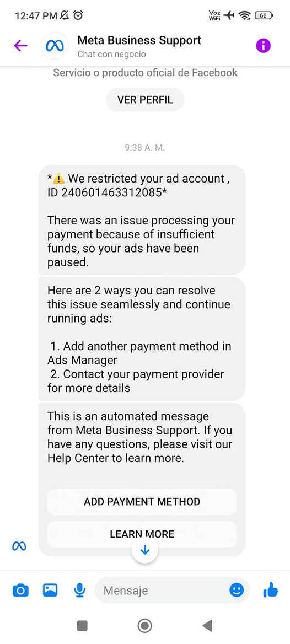Tap the Meta Business Support title
This screenshot has width=290, height=644.
click(139, 40)
